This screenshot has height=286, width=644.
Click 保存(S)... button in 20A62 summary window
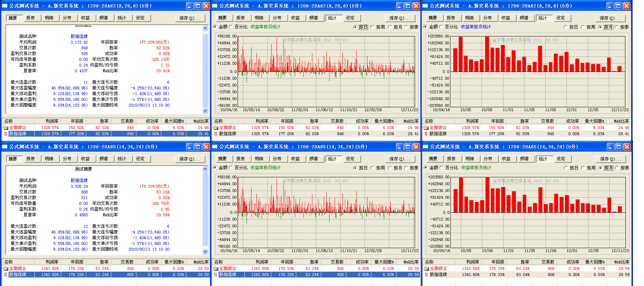190,18
